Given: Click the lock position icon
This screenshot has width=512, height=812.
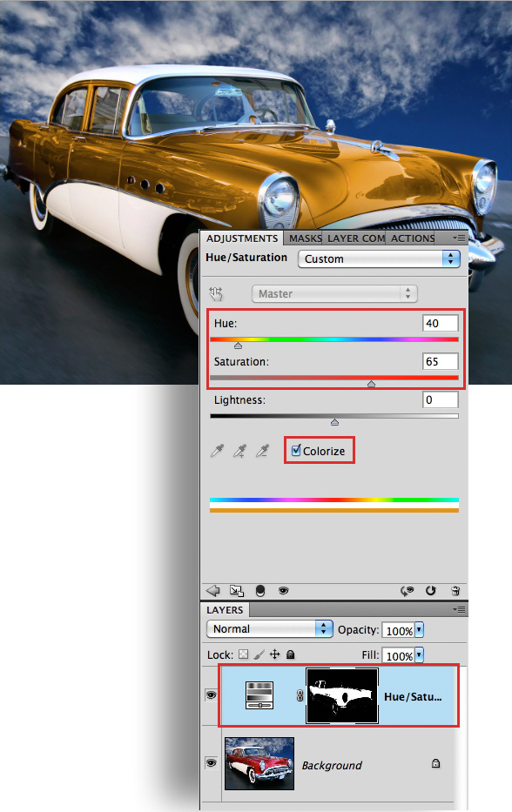Looking at the screenshot, I should pos(274,654).
